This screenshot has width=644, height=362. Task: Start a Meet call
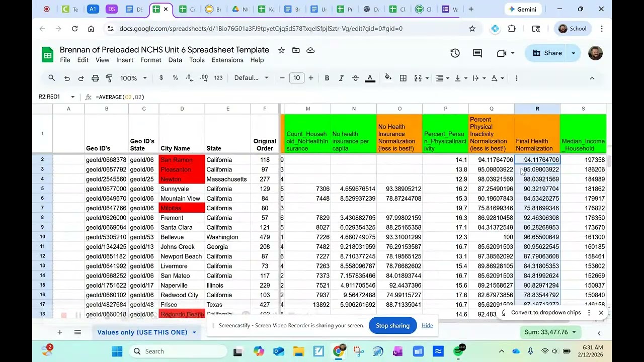tap(505, 53)
